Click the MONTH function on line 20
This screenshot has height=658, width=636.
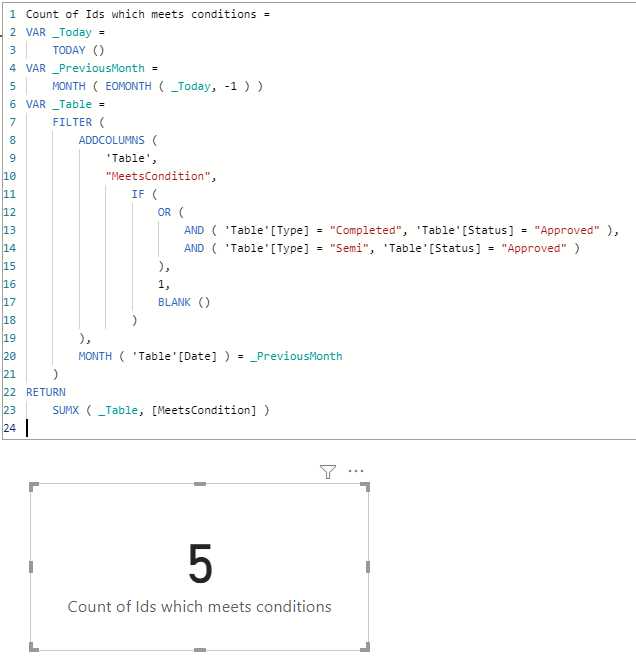tap(95, 356)
